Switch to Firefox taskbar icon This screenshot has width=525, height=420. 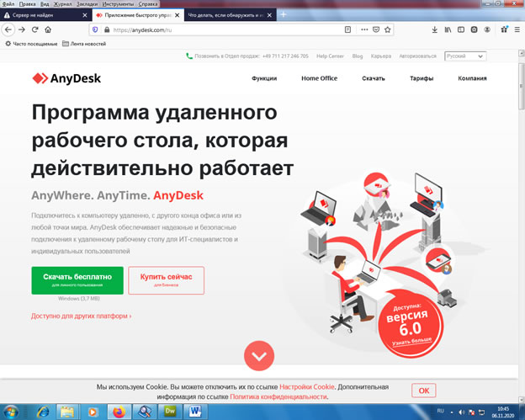[119, 412]
